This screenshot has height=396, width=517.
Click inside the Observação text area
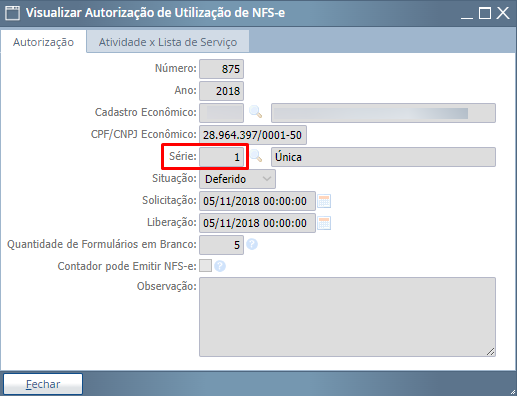(347, 317)
